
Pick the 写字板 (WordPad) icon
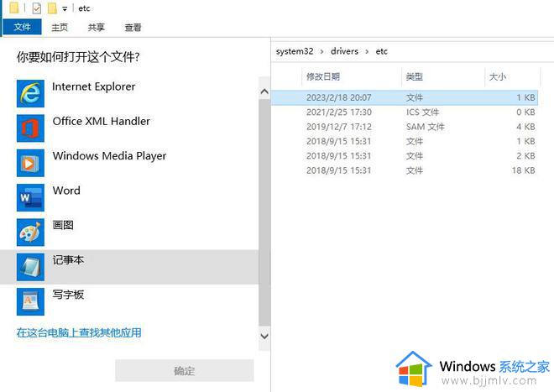(x=30, y=301)
